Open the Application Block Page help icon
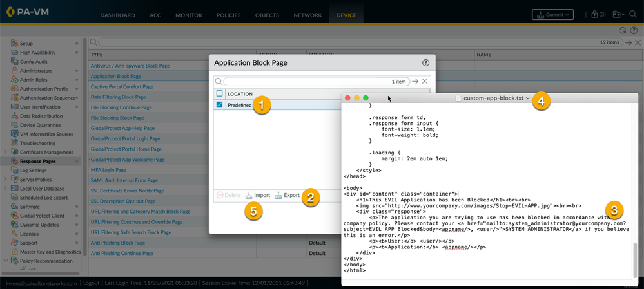The width and height of the screenshot is (644, 289). tap(425, 63)
